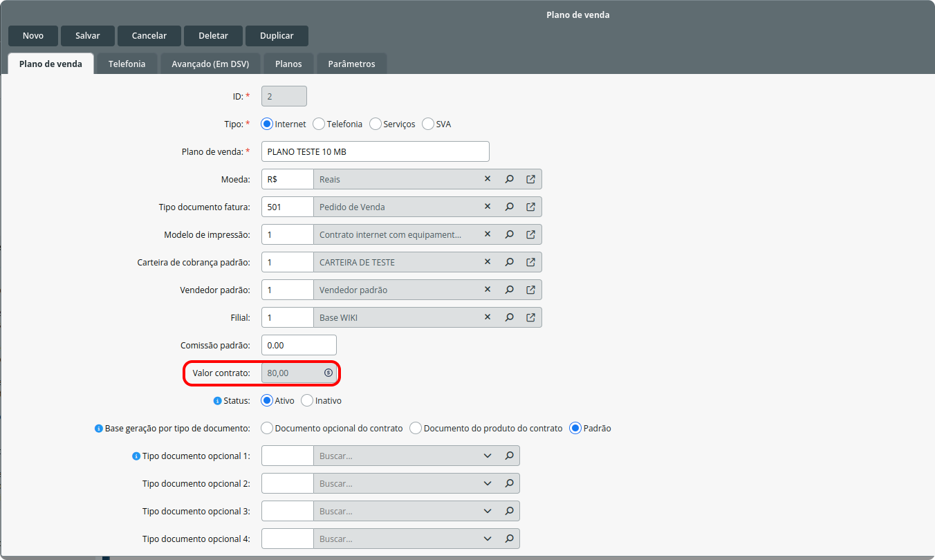Open the Avançado (Em DSV) tab
The height and width of the screenshot is (560, 935).
(210, 64)
